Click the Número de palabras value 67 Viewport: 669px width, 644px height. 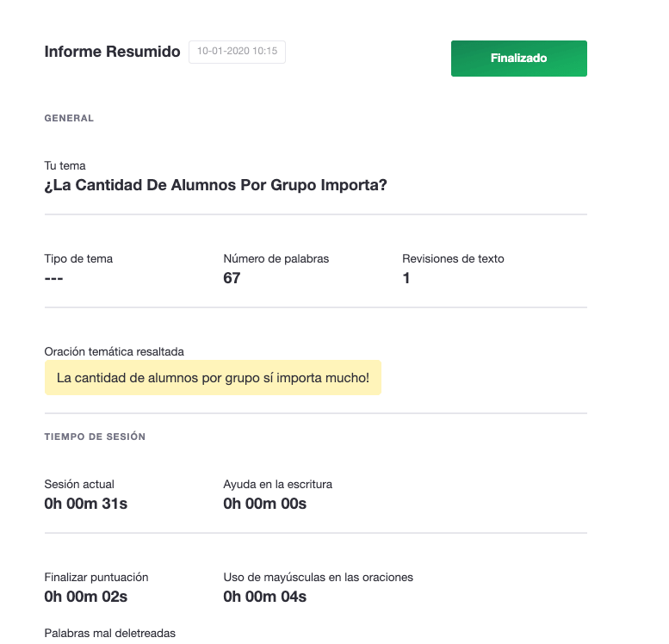click(x=232, y=278)
